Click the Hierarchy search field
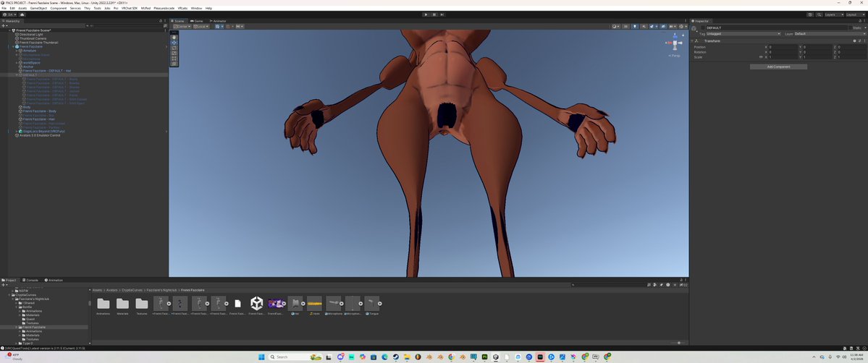 pos(125,26)
